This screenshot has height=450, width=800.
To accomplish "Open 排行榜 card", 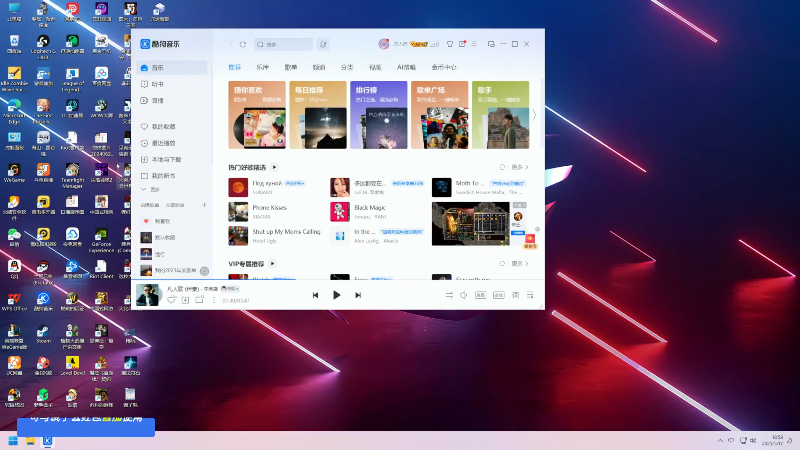I will [x=379, y=115].
